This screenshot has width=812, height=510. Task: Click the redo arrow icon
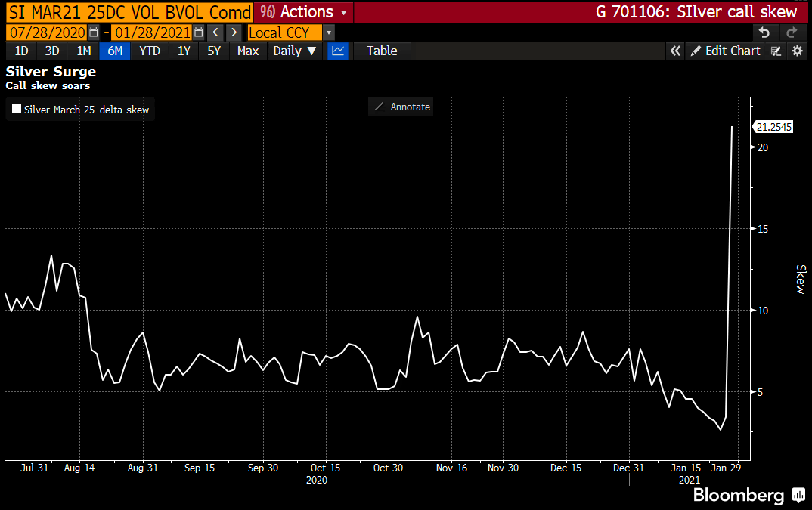792,33
